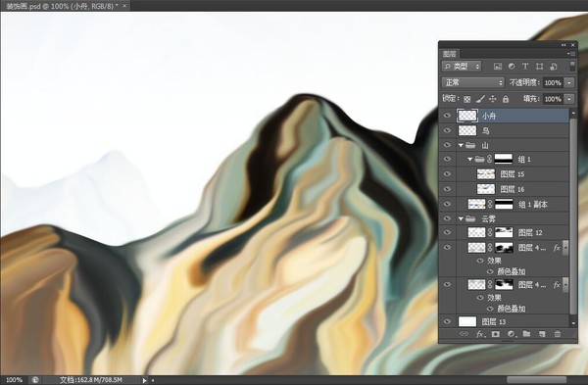Click the zoom percentage field in status bar

[x=15, y=380]
